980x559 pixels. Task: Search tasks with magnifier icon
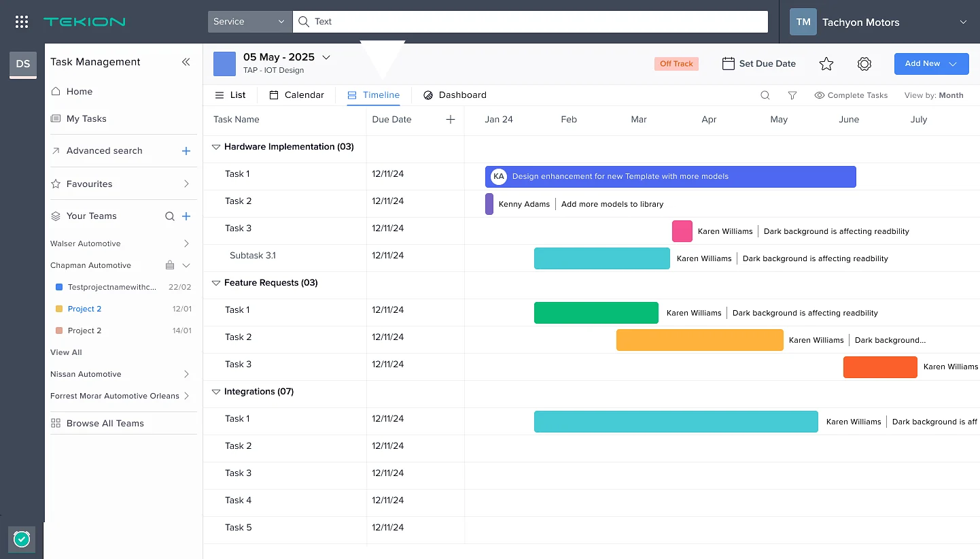(x=765, y=95)
